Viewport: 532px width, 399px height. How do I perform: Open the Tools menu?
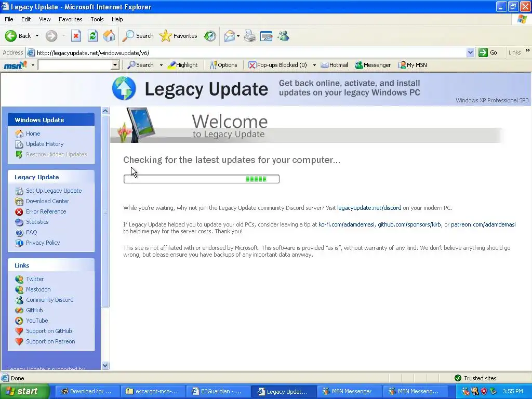click(97, 19)
